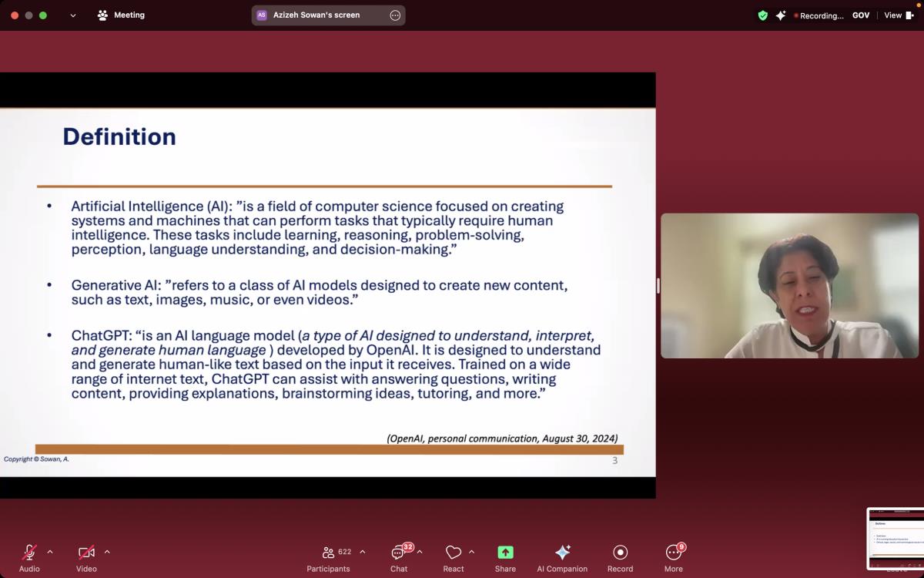924x578 pixels.
Task: Expand the audio options chevron
Action: tap(50, 552)
